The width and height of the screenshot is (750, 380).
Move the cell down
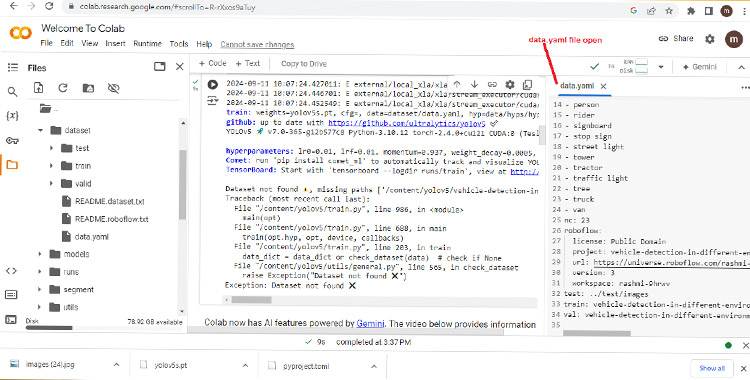(474, 84)
